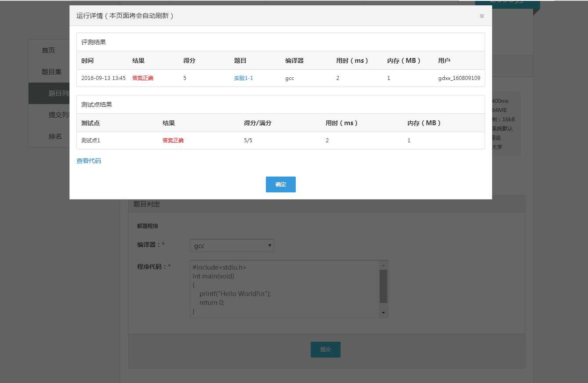Viewport: 588px width, 383px height.
Task: Click the code area scrollbar down arrow
Action: pyautogui.click(x=383, y=312)
